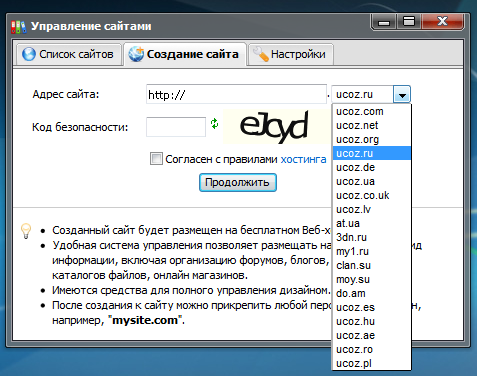Choose ucoz.com from the domain list

click(372, 111)
